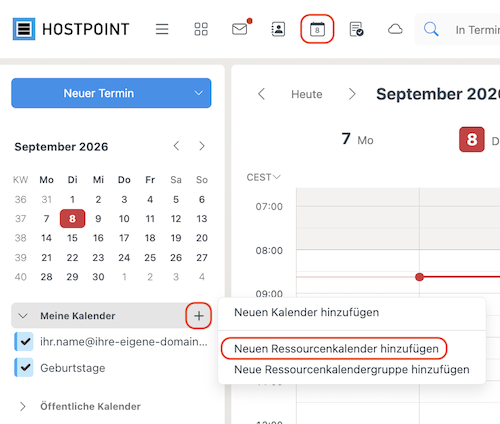Viewport: 500px width, 424px height.
Task: Select September 15 in mini calendar
Action: [x=72, y=238]
